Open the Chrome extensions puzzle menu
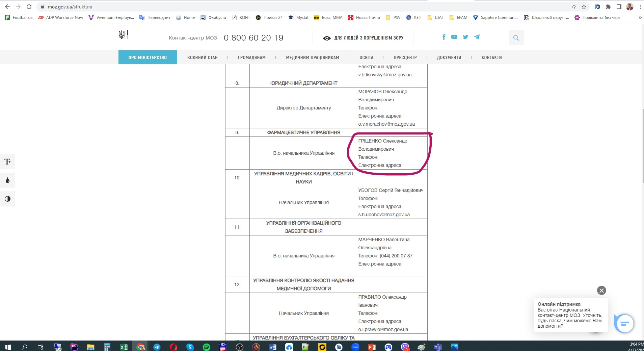The width and height of the screenshot is (644, 351). click(x=608, y=7)
